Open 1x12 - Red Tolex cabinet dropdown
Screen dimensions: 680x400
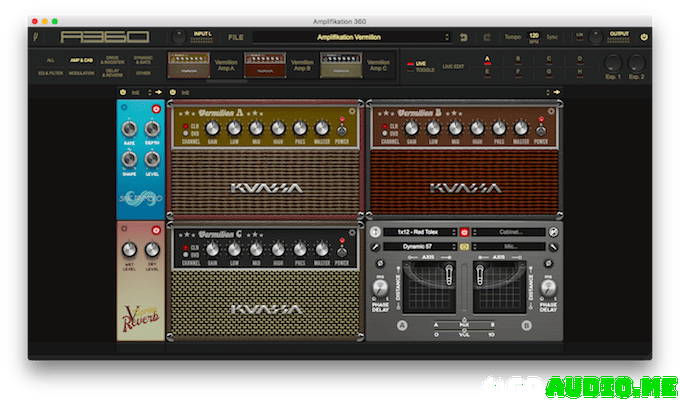coord(420,232)
